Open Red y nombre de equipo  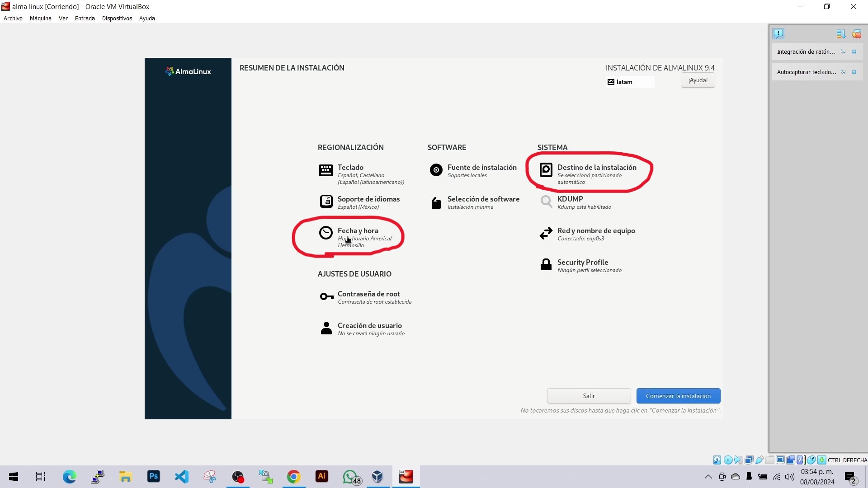(587, 234)
